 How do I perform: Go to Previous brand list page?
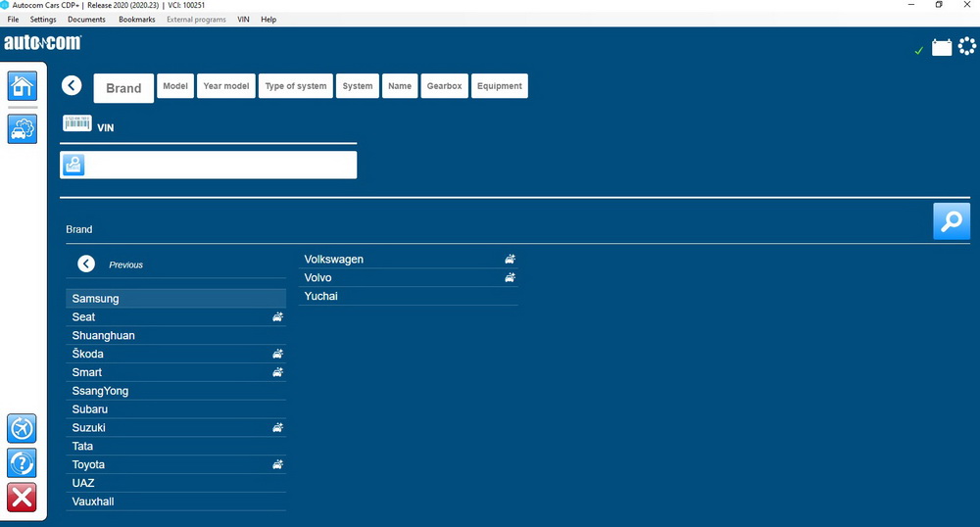click(86, 263)
